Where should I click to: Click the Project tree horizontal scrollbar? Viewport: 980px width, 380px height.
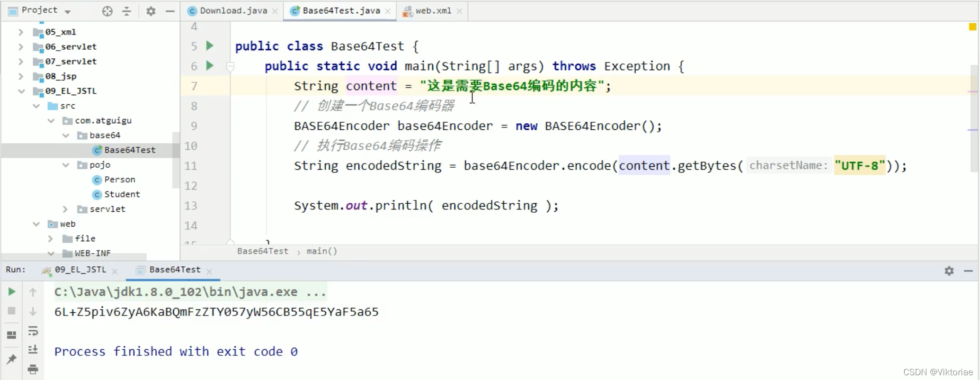coord(74,257)
